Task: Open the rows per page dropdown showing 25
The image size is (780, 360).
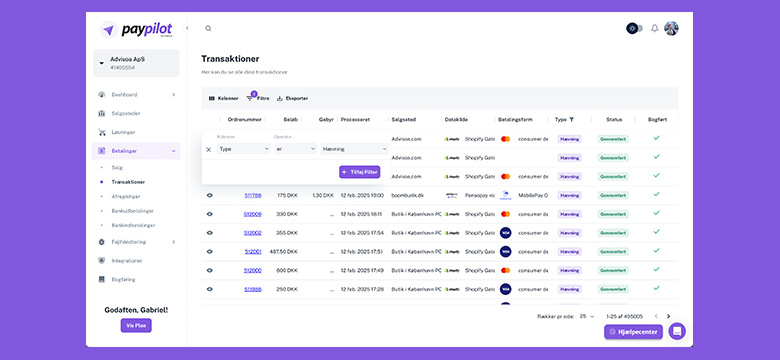Action: (587, 316)
